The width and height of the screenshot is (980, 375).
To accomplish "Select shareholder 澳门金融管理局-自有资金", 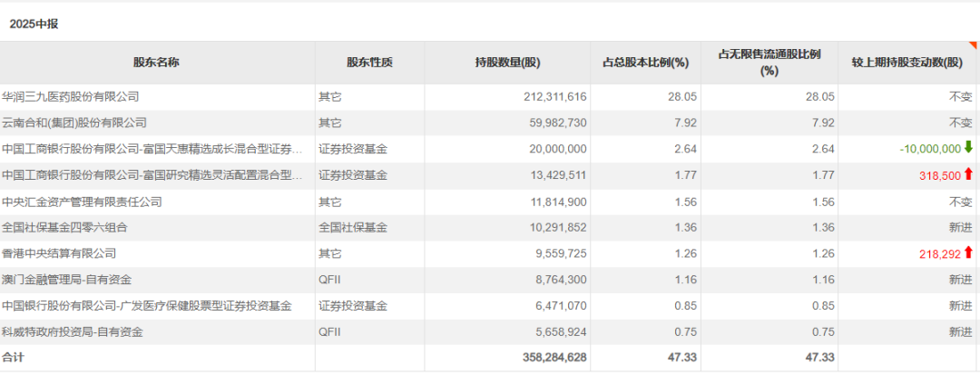I will click(66, 280).
